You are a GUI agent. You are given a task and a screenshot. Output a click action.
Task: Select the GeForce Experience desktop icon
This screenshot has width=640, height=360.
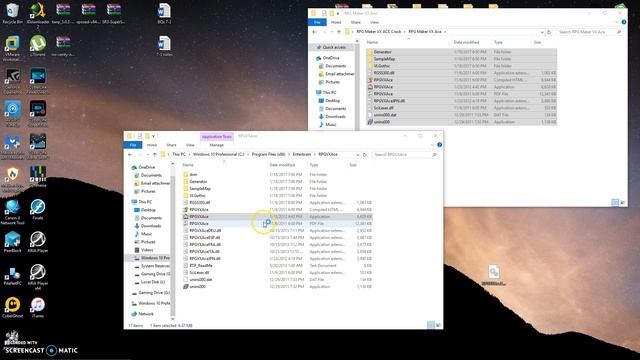point(12,81)
